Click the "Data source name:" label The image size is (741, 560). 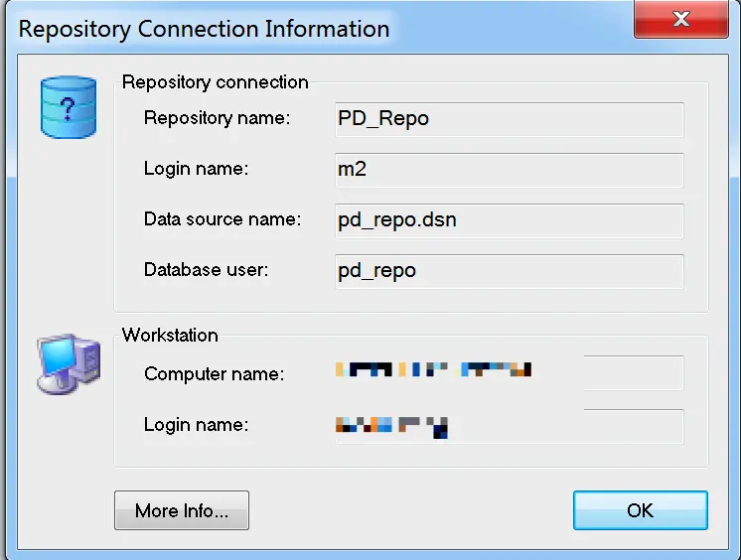point(222,219)
